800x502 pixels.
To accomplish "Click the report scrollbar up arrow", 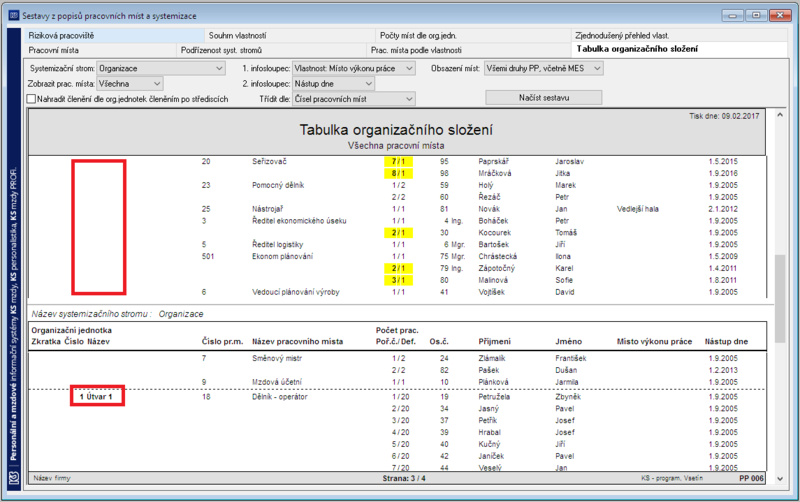I will (x=780, y=115).
